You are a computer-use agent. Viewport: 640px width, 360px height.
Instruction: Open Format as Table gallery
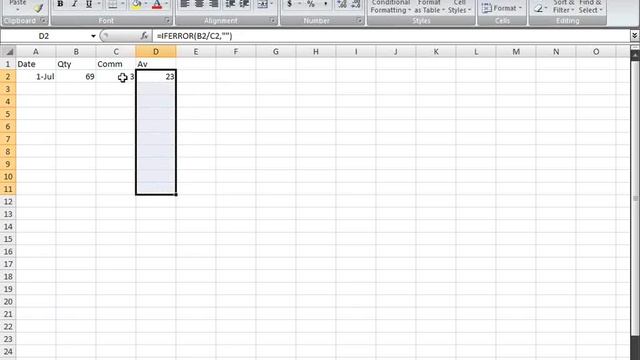(x=429, y=7)
